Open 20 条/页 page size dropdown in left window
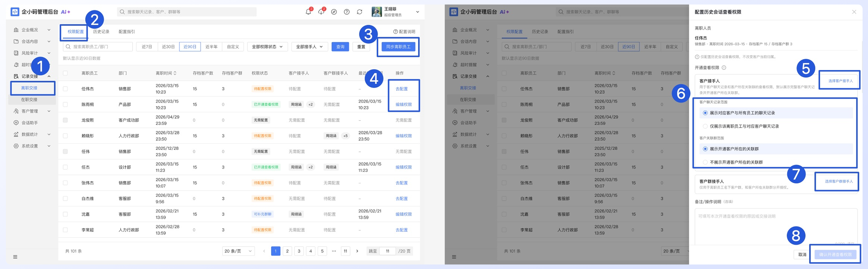The height and width of the screenshot is (269, 868). point(238,251)
